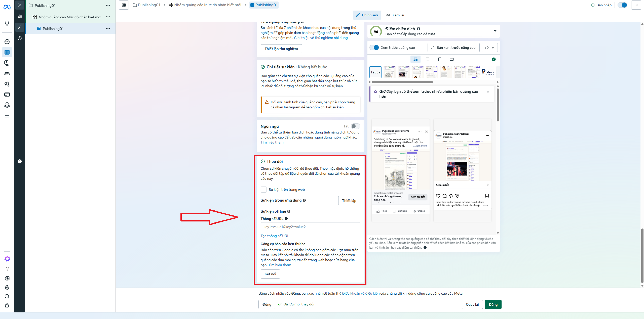The width and height of the screenshot is (644, 319).
Task: Toggle the side-by-side panel layout button
Action: pos(124,5)
